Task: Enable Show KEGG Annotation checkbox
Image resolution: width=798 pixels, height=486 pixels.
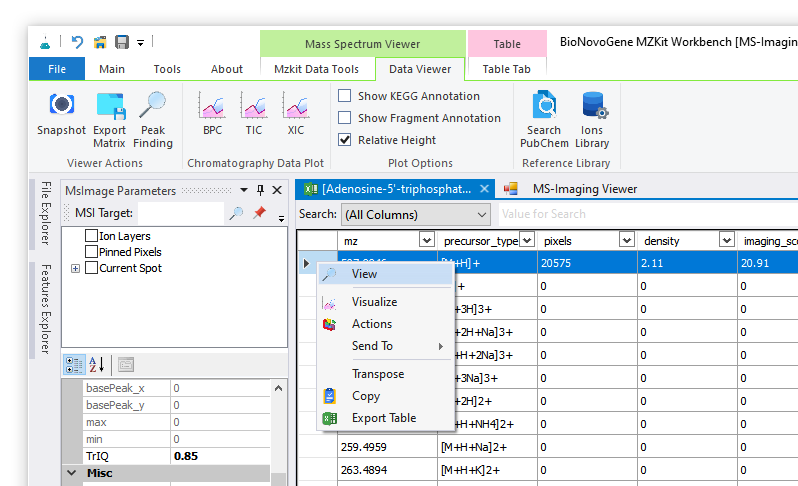Action: point(345,96)
